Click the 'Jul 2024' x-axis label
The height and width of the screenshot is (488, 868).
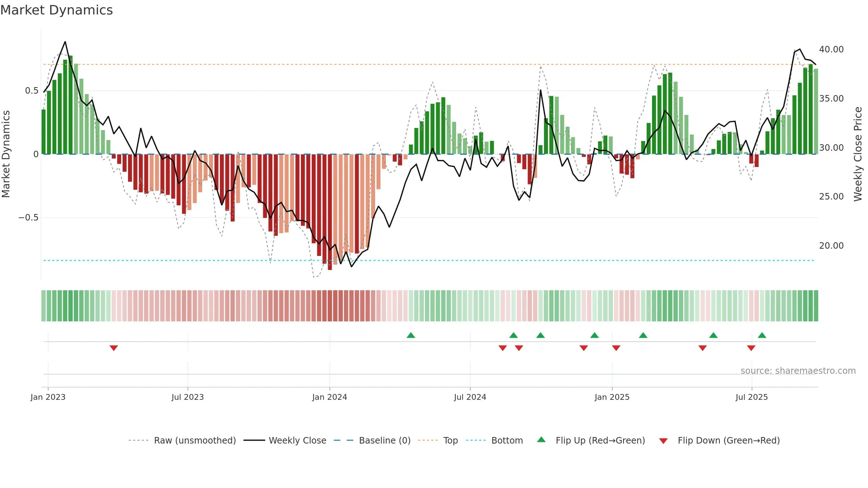(470, 397)
